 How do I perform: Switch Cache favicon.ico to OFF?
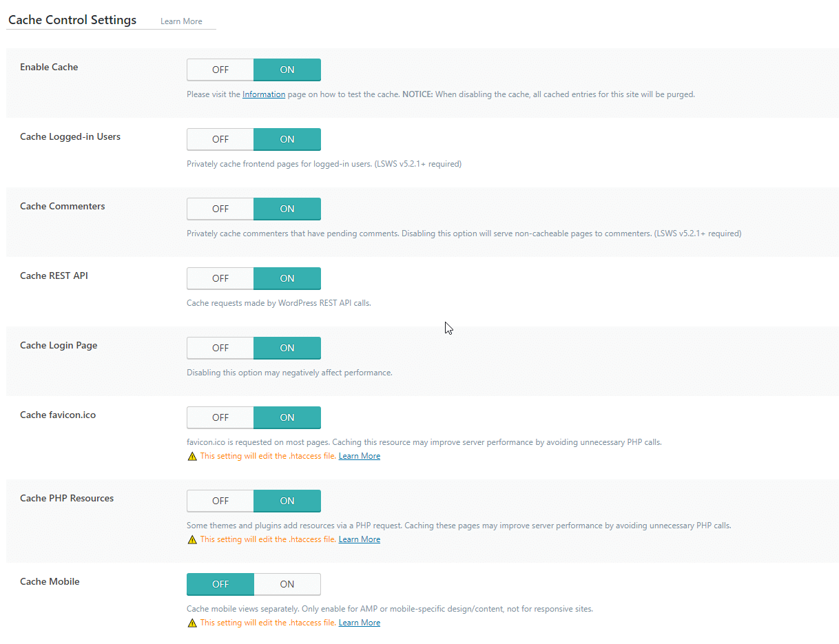(x=220, y=417)
